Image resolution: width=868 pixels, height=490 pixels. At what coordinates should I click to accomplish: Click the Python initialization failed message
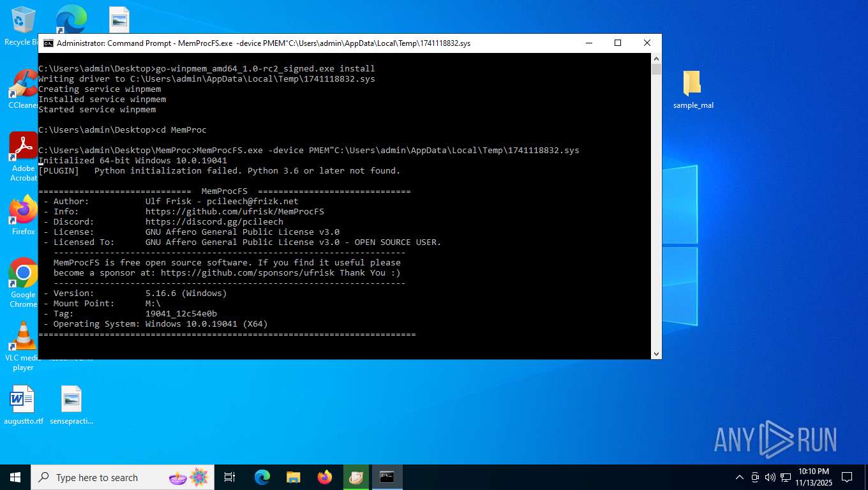[220, 171]
